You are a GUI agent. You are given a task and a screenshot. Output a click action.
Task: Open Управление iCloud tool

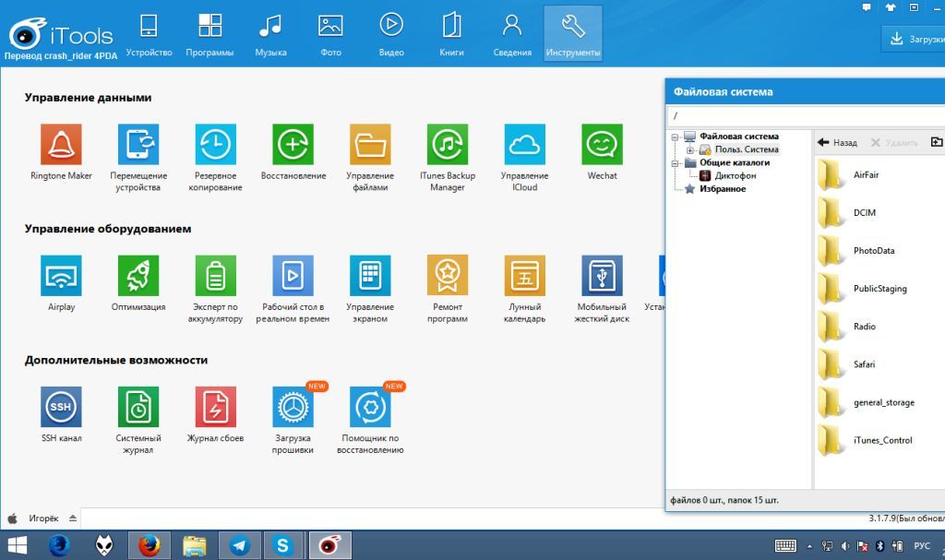(x=524, y=145)
